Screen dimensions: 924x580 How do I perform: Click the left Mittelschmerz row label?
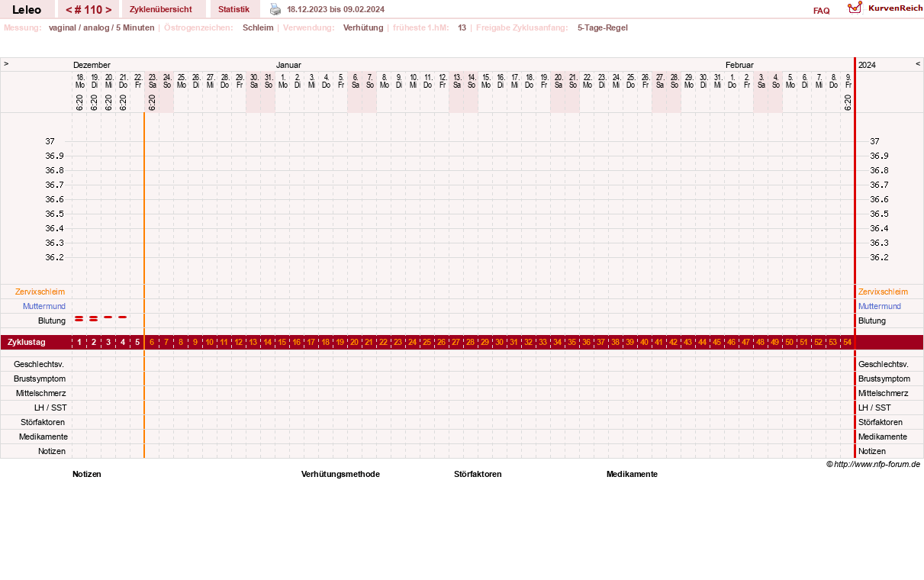click(41, 393)
